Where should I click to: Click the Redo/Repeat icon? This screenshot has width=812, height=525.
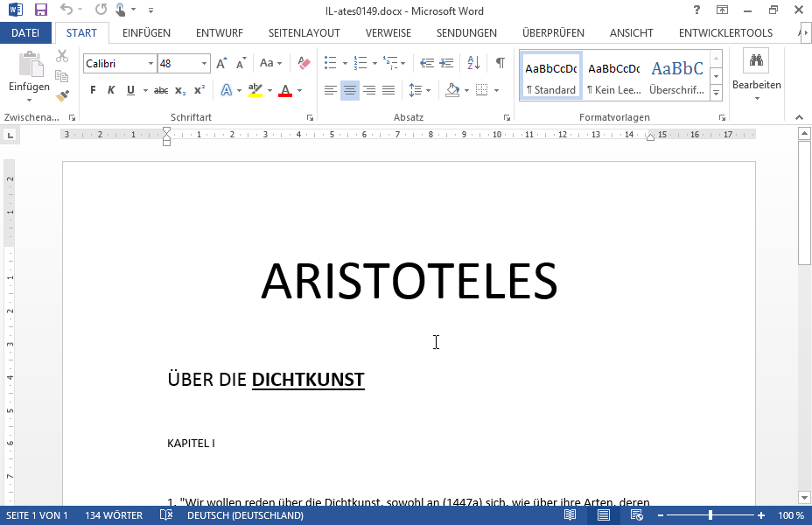click(x=101, y=10)
